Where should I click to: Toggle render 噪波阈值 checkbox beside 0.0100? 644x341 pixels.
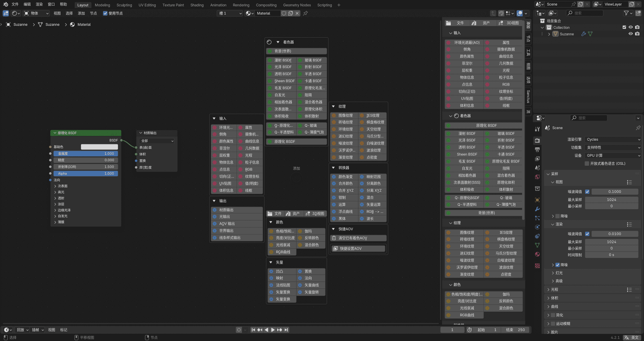(587, 234)
